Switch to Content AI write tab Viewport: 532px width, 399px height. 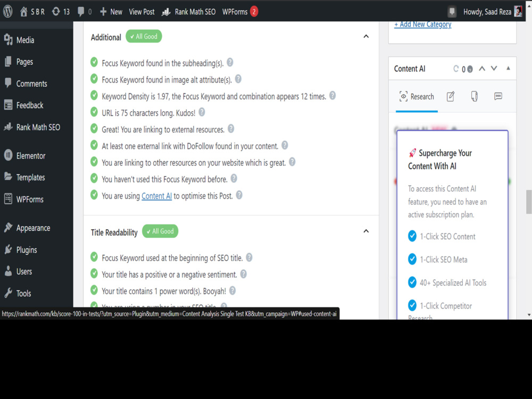(450, 97)
